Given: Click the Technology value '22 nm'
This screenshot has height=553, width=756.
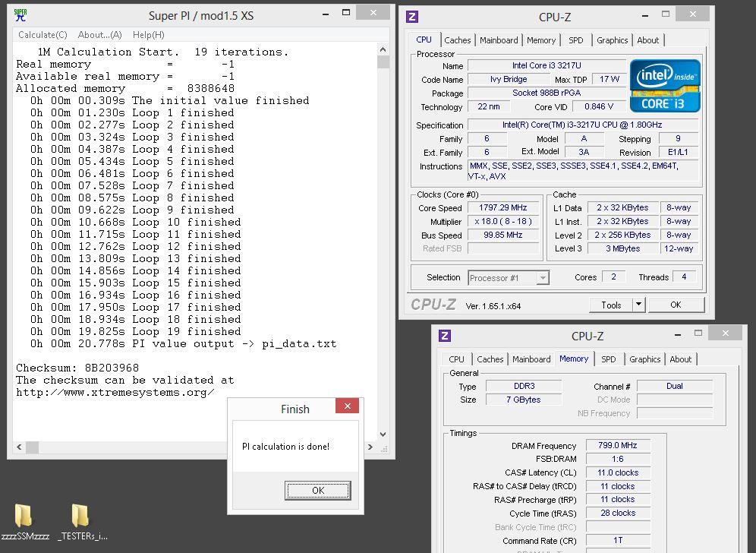Looking at the screenshot, I should click(488, 106).
